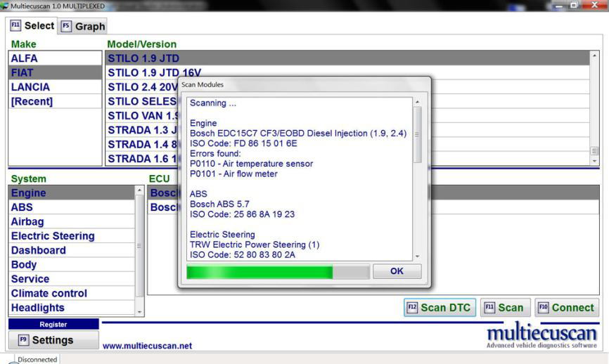Open the Settings panel
This screenshot has height=364, width=609.
[53, 340]
